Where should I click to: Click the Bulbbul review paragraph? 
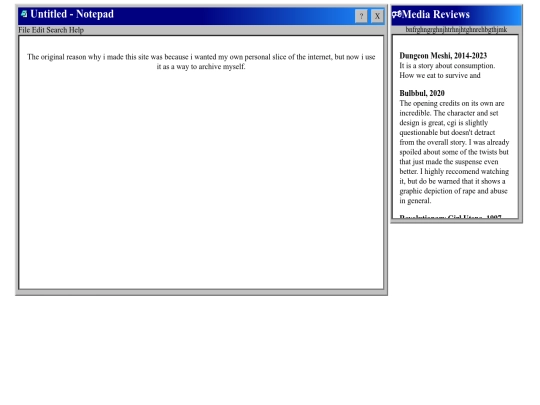[x=454, y=152]
